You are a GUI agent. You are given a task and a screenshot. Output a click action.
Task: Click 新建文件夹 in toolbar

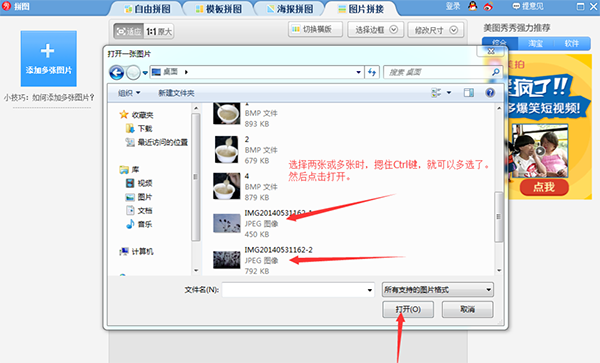pos(176,93)
